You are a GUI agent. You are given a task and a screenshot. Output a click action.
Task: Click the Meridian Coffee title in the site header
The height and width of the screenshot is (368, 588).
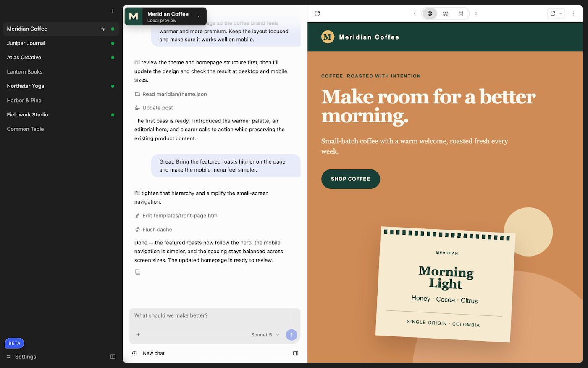pyautogui.click(x=369, y=37)
